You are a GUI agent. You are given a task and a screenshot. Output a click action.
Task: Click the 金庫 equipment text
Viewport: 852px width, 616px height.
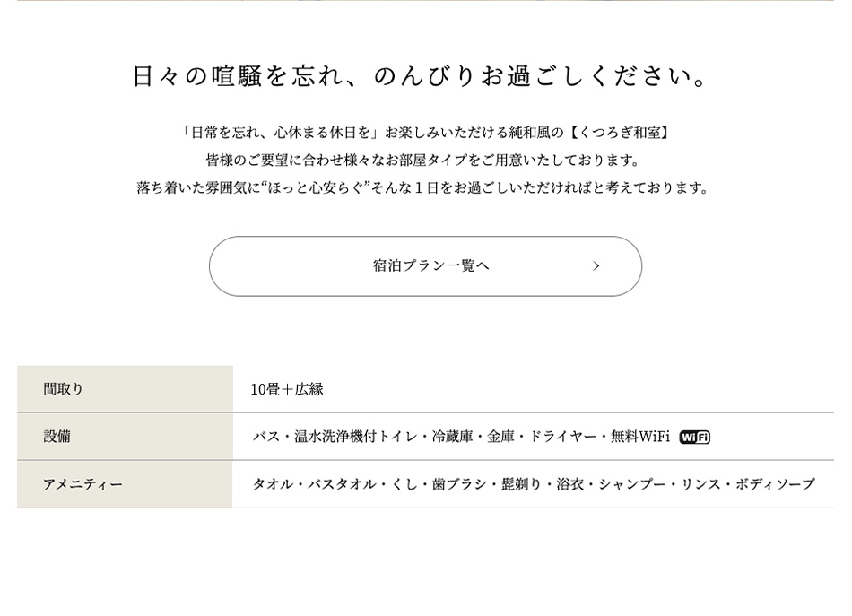[x=501, y=437]
